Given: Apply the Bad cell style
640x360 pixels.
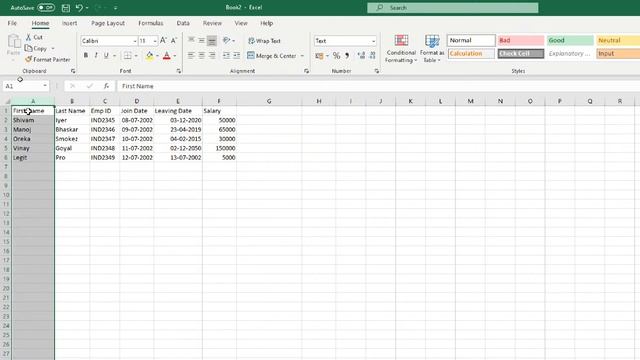Looking at the screenshot, I should [x=521, y=40].
